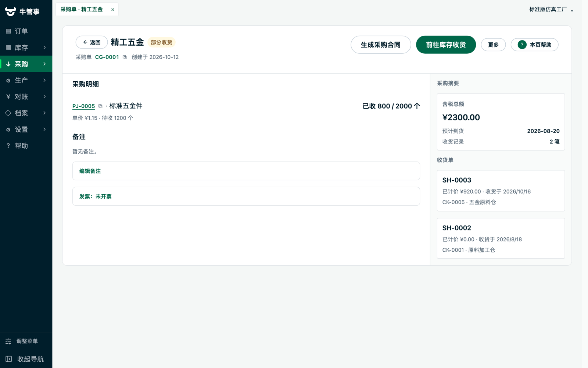Click the 部分收货 status badge
Screen dimensions: 588x368
[x=161, y=42]
